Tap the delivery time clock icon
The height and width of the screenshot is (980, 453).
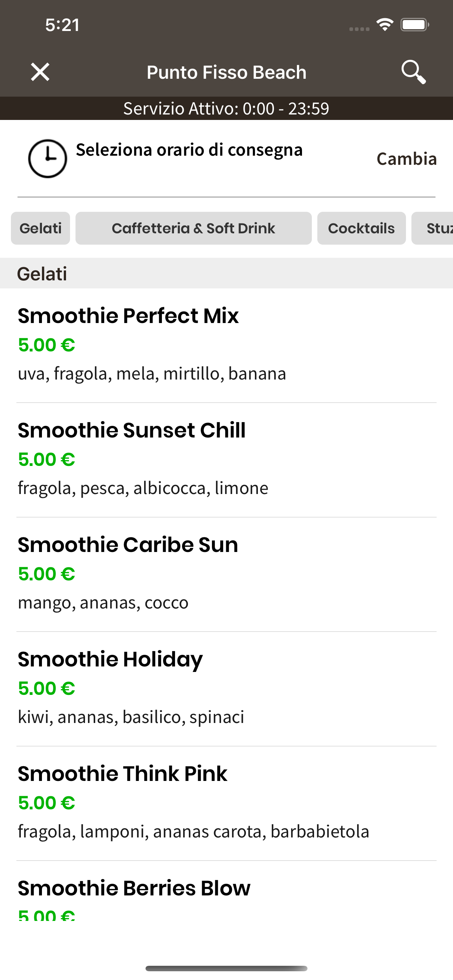click(x=47, y=159)
